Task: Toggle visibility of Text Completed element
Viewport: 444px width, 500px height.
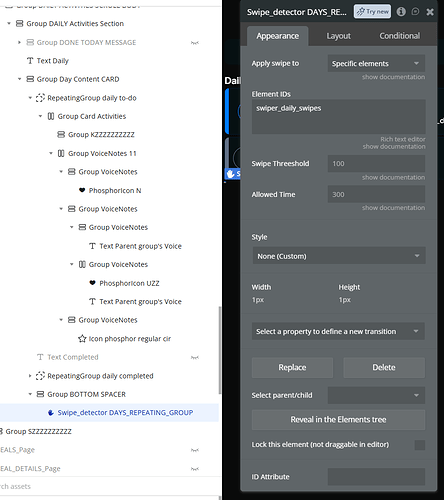Action: click(195, 357)
